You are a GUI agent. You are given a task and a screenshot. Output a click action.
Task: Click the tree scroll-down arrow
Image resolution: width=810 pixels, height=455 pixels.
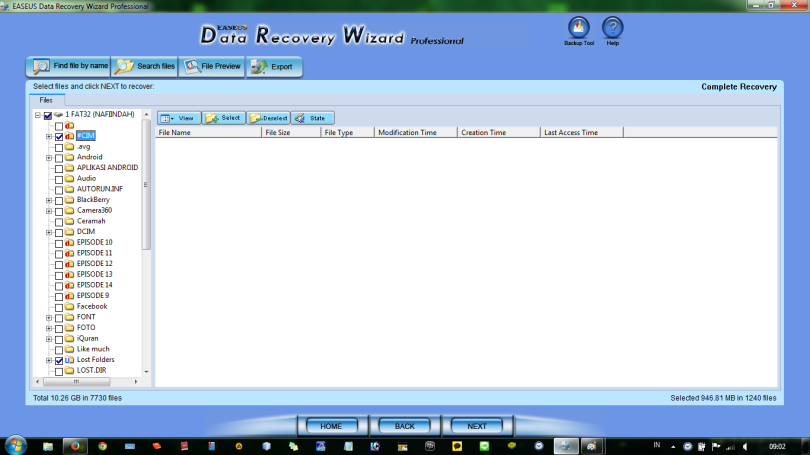146,372
